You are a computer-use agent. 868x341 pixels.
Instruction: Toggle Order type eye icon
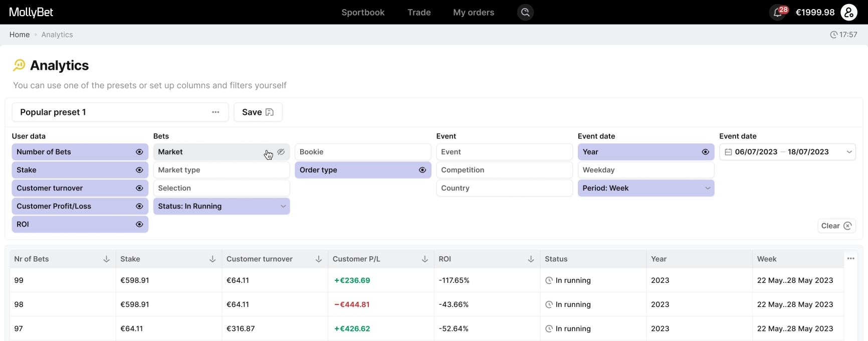click(x=422, y=170)
